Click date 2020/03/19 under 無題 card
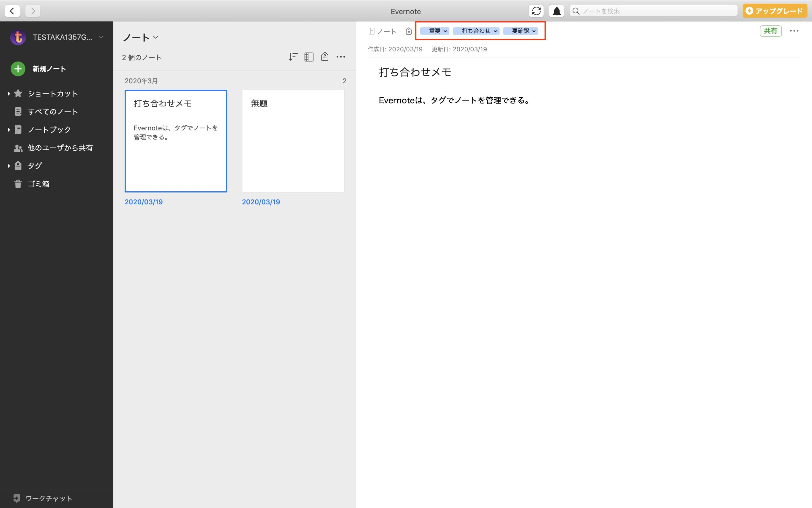 pos(261,202)
